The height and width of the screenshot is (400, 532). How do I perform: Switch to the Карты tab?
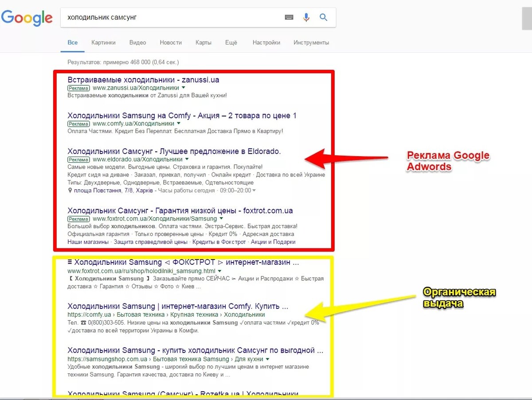click(203, 43)
